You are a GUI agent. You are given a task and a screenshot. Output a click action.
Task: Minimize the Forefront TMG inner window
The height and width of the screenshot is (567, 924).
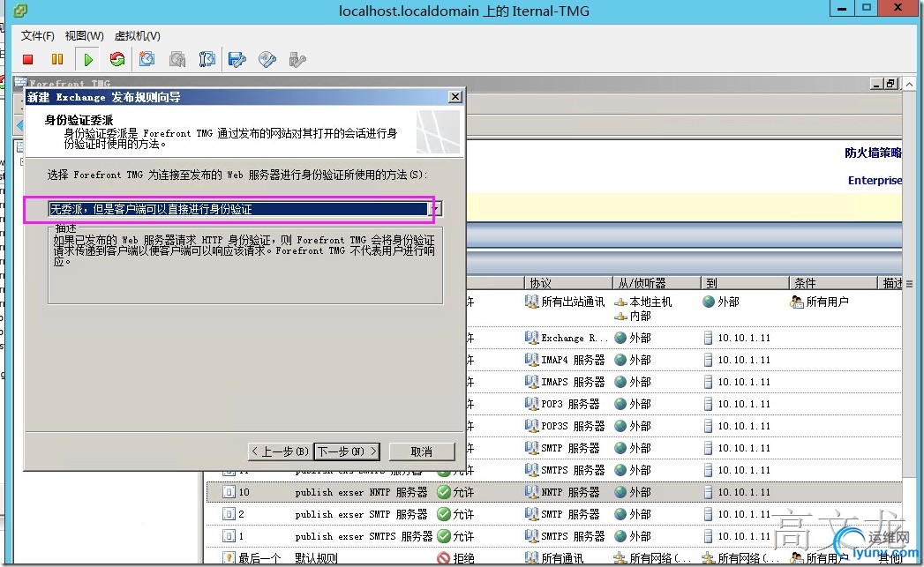pos(877,84)
